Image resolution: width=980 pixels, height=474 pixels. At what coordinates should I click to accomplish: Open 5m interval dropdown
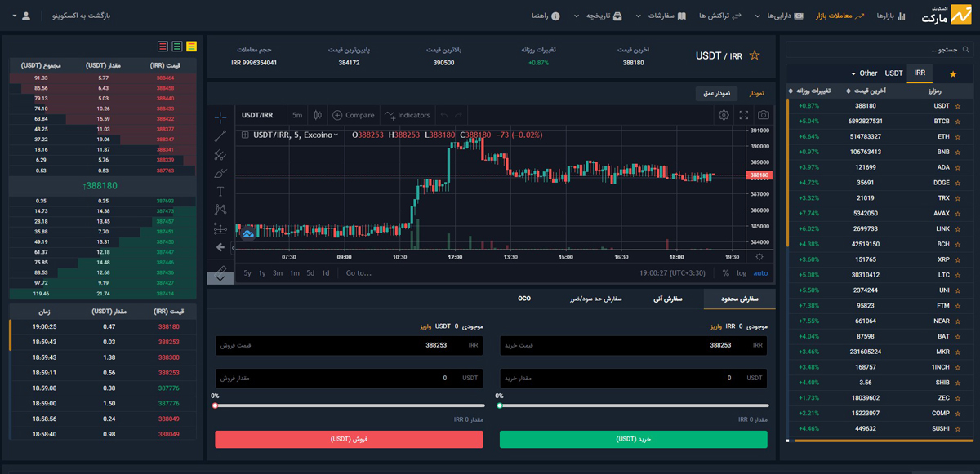coord(297,115)
